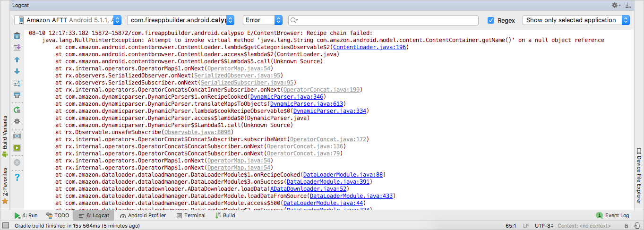The image size is (644, 230).
Task: Click the bottom-left tool window toggle icon
Action: 5,225
